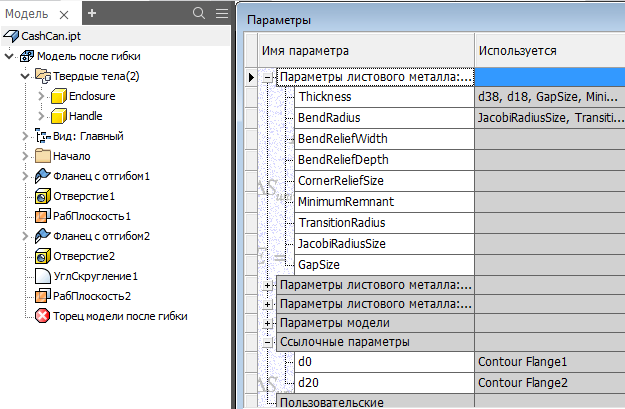Select the BendReliefDepth parameter row

point(384,160)
